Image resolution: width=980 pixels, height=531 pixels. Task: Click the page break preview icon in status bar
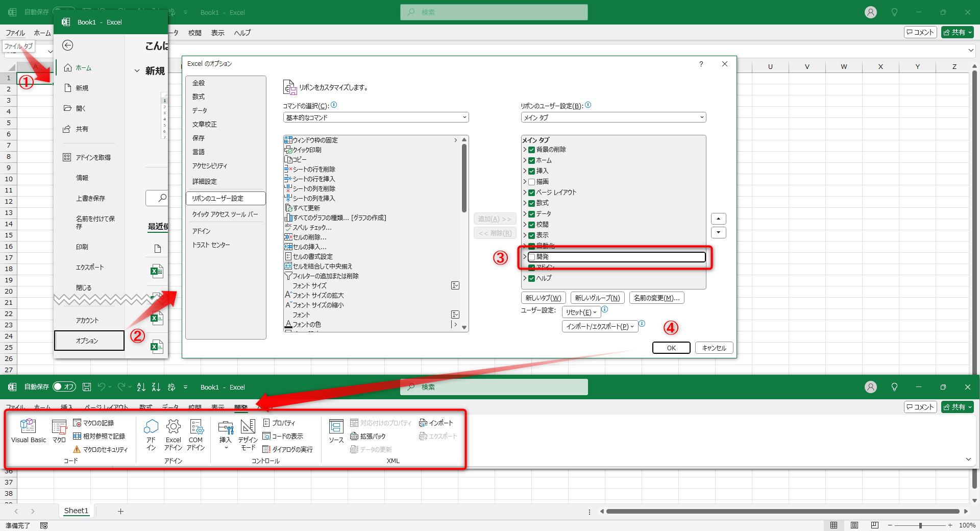(x=875, y=525)
